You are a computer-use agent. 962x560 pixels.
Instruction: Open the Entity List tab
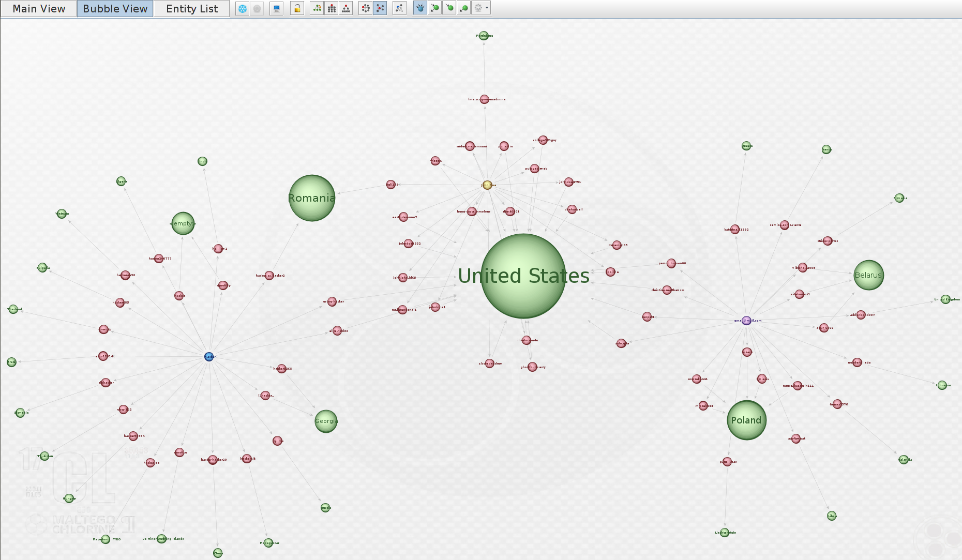pyautogui.click(x=191, y=8)
